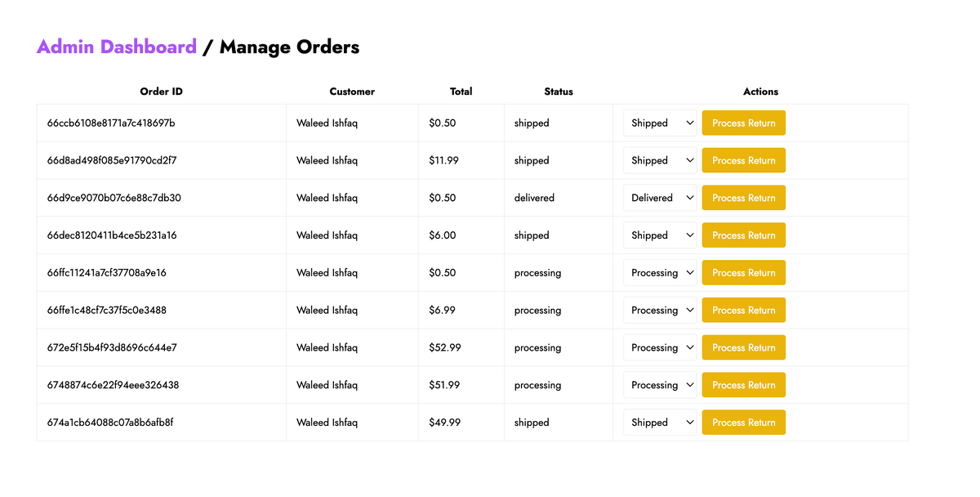Expand status dropdown for order 66d8ad498f085e91790cd2f7
Image resolution: width=980 pixels, height=497 pixels.
point(660,161)
